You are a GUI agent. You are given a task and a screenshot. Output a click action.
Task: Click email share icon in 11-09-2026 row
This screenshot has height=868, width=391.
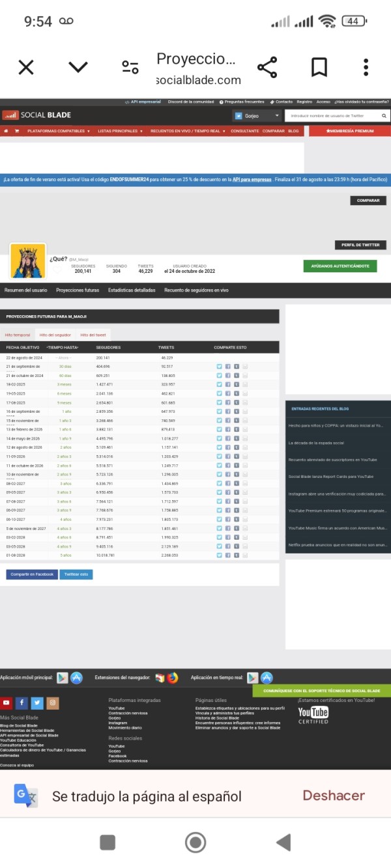coord(245,456)
